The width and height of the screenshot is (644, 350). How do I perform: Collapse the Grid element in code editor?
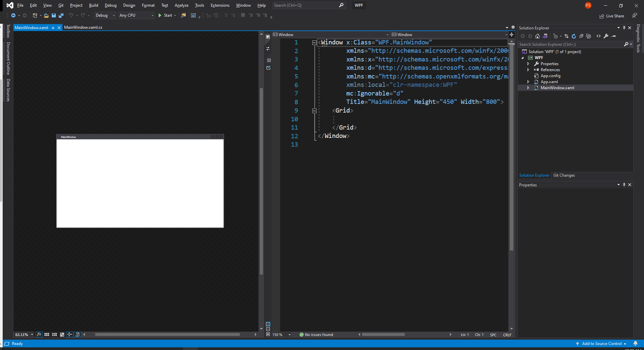(314, 111)
